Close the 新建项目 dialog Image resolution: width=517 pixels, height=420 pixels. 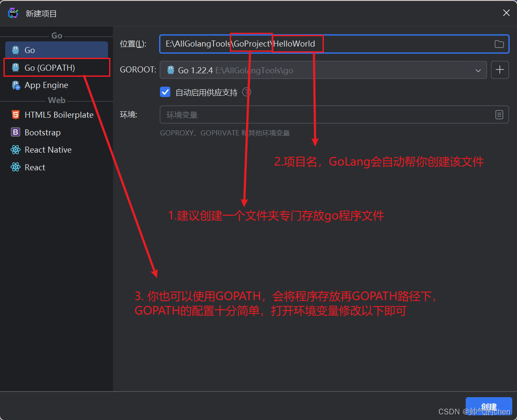[506, 13]
